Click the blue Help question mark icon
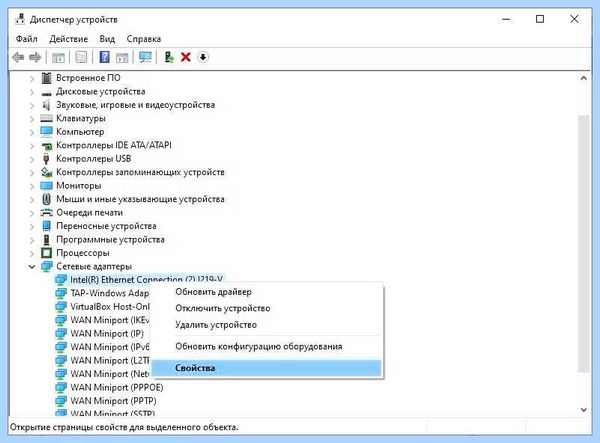Viewport: 600px width, 443px height. click(x=104, y=57)
